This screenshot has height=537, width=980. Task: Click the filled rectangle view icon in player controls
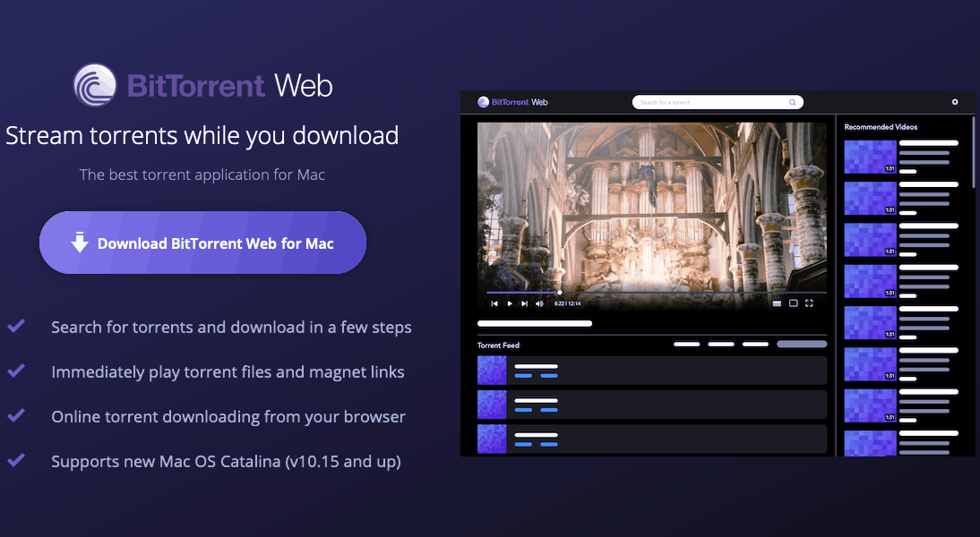click(777, 303)
